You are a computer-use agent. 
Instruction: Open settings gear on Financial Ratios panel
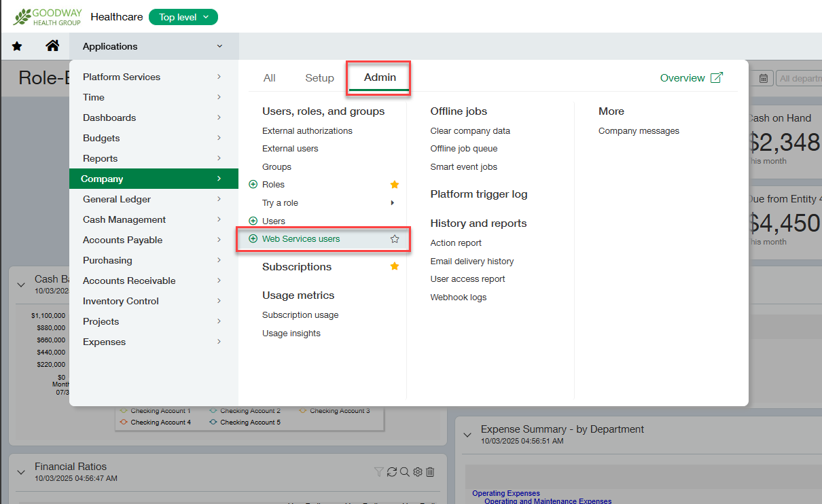[x=418, y=472]
